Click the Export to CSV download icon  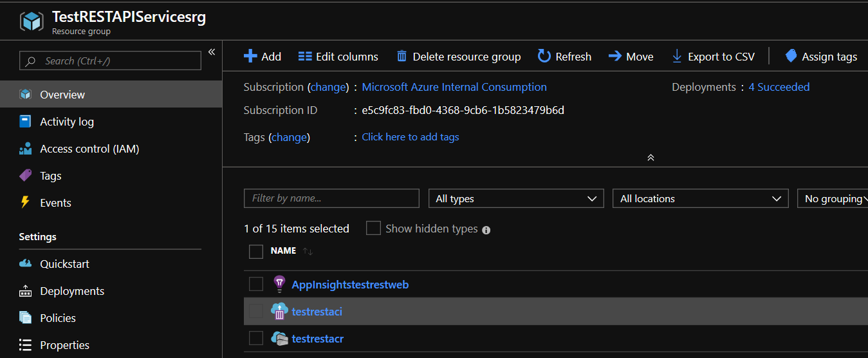677,57
